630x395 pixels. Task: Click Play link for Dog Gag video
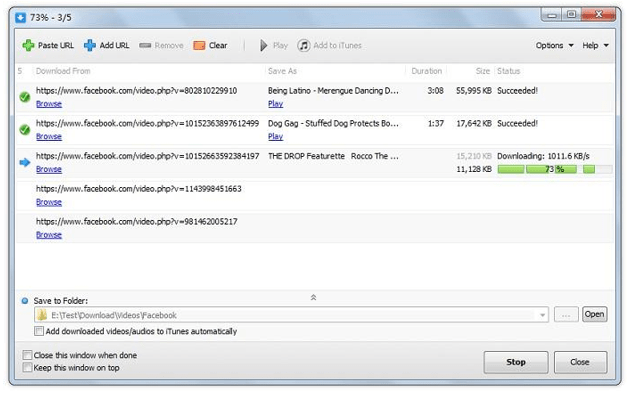[x=275, y=137]
